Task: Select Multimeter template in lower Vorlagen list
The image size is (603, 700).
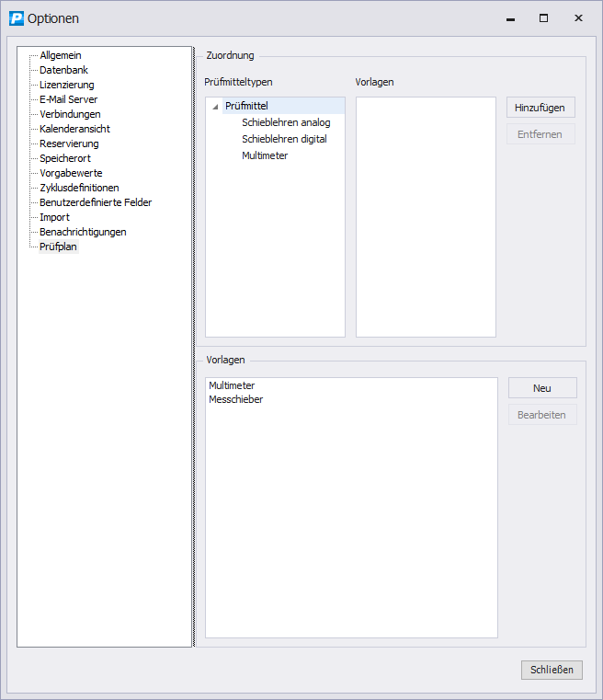Action: click(x=232, y=385)
